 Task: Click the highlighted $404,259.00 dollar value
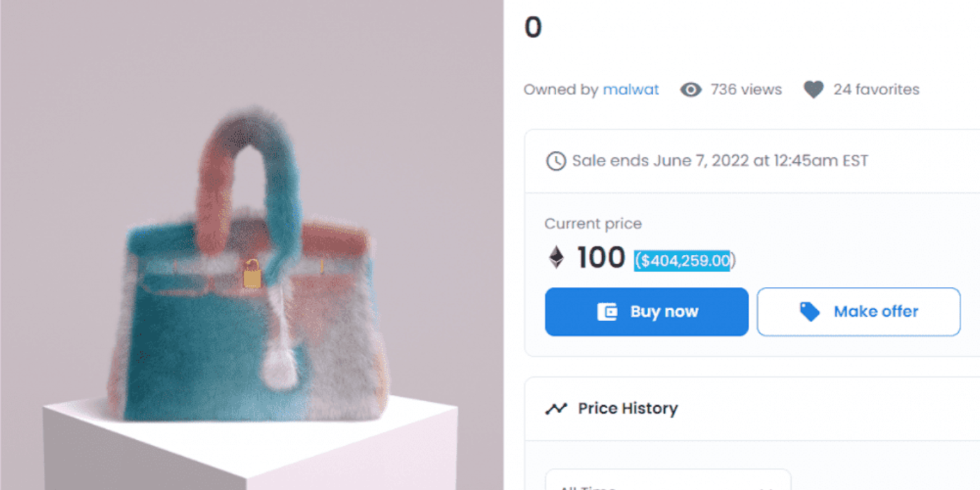coord(684,261)
